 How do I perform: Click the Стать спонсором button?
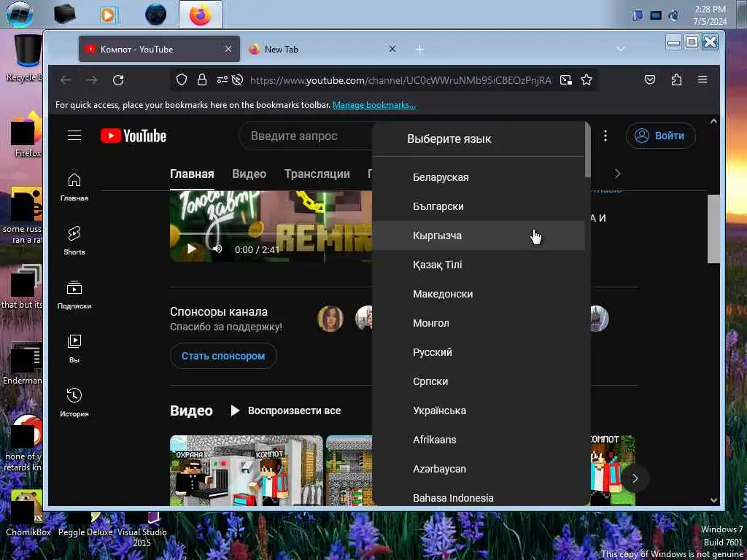coord(223,356)
